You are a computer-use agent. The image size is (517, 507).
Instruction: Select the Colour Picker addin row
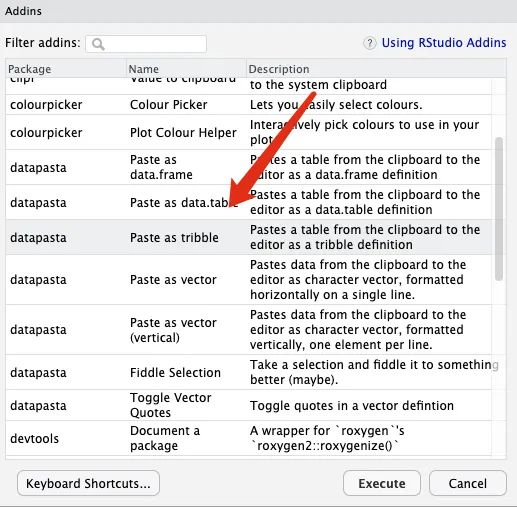pos(248,105)
